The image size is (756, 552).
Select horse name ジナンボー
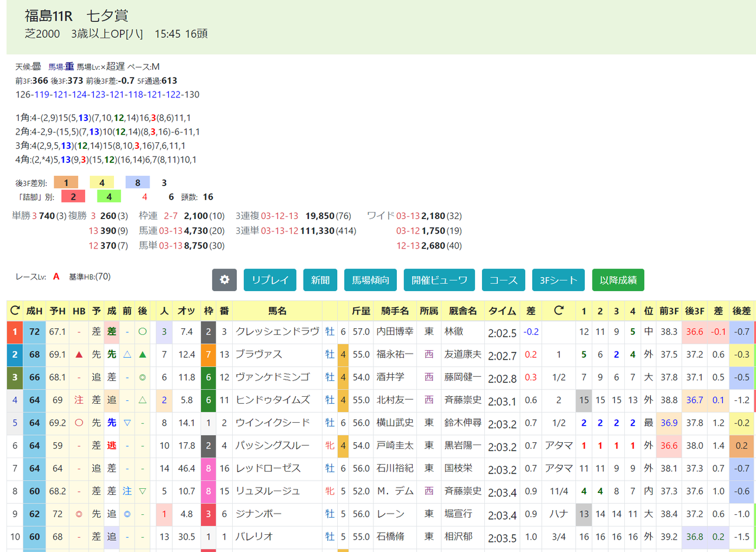point(258,514)
